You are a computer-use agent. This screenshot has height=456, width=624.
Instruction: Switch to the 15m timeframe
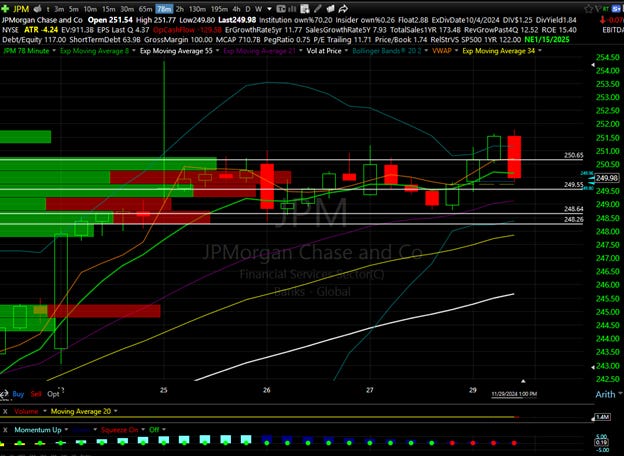pos(108,9)
